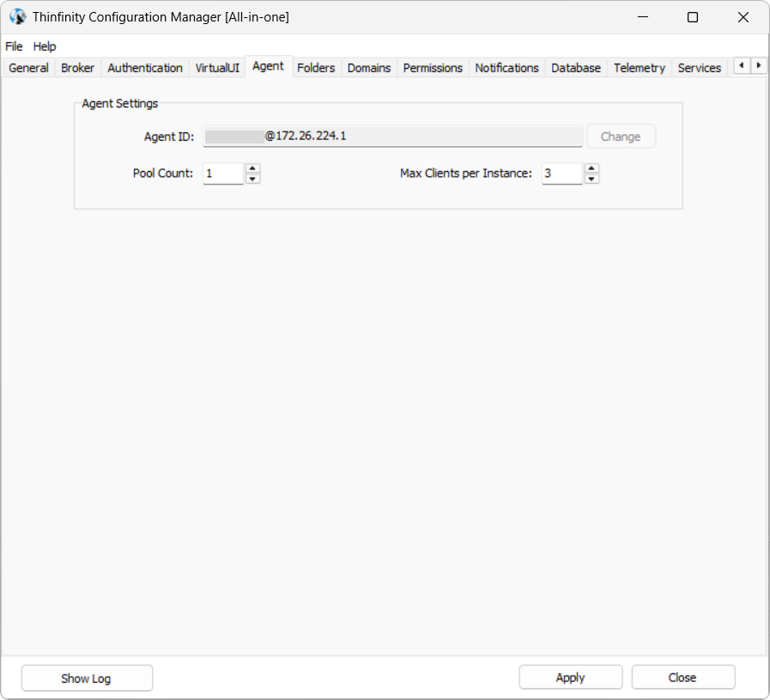Open the Database tab
This screenshot has width=770, height=700.
(575, 68)
